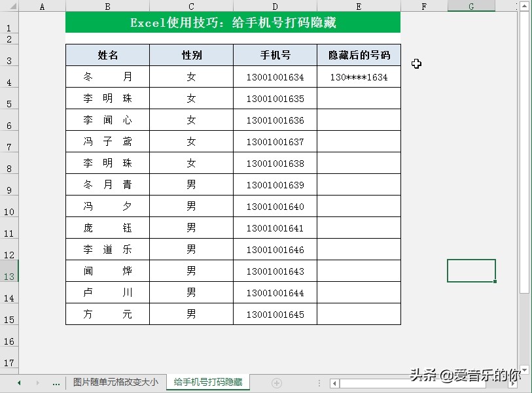This screenshot has width=532, height=393.
Task: Click the add new worksheet plus icon
Action: coord(277,383)
